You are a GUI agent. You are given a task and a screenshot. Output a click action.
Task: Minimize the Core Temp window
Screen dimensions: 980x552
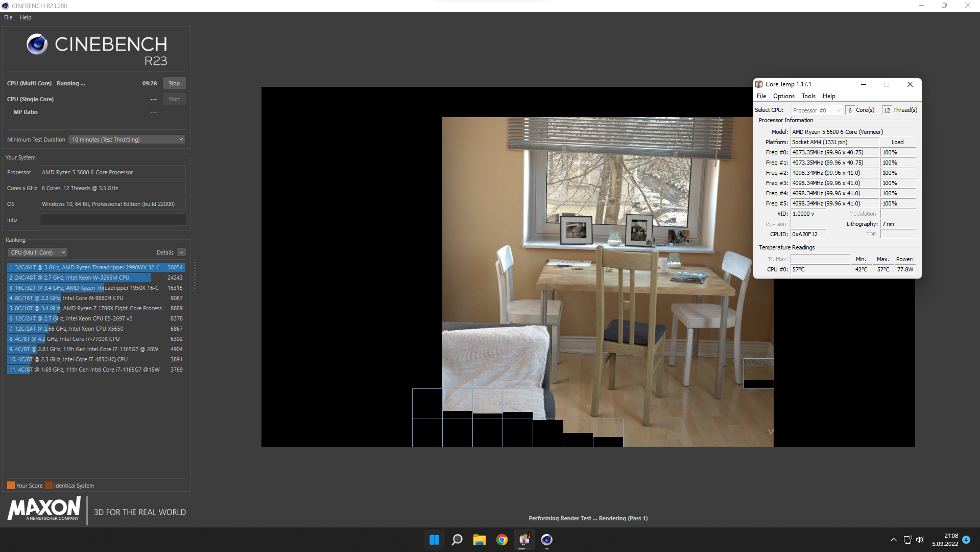coord(864,84)
